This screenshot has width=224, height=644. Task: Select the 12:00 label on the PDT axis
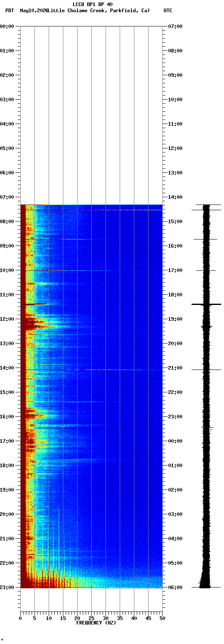[x=7, y=319]
